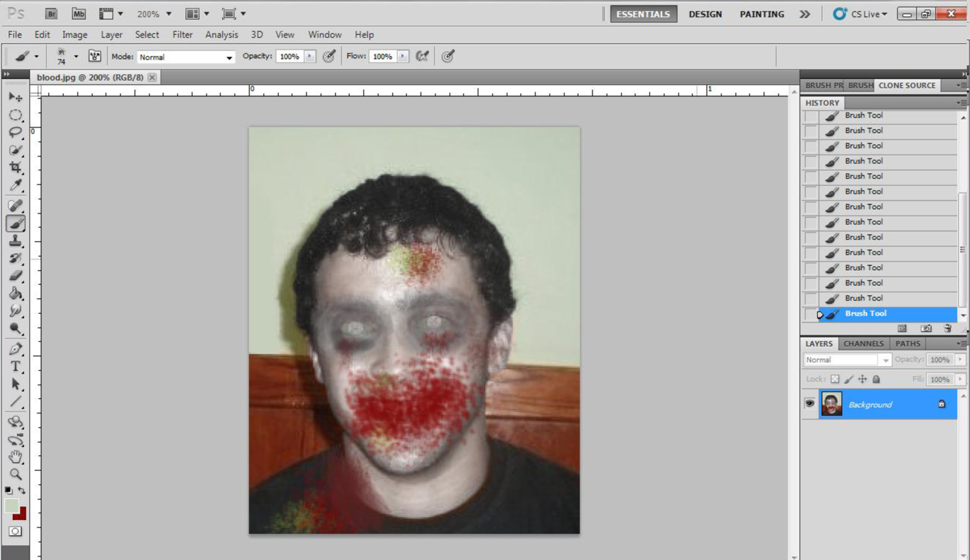Enable airbrush mode
The image size is (970, 560).
click(x=422, y=56)
